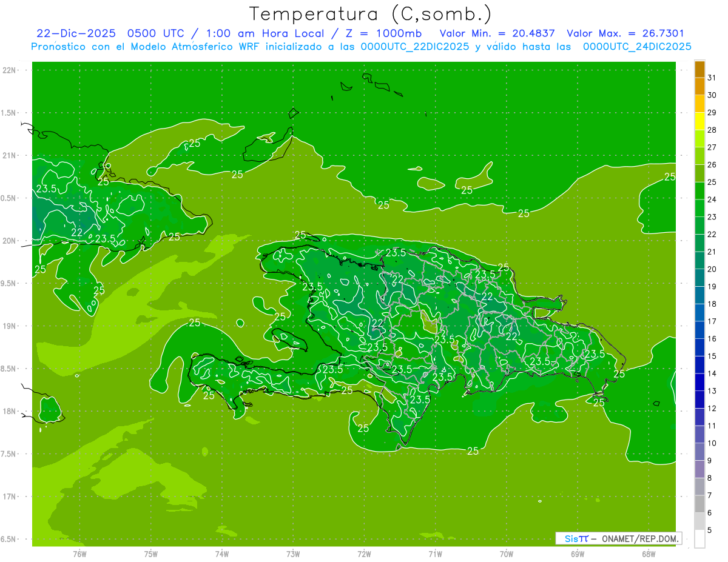The width and height of the screenshot is (728, 562).
Task: Click the 68W longitude axis label
Action: [649, 554]
